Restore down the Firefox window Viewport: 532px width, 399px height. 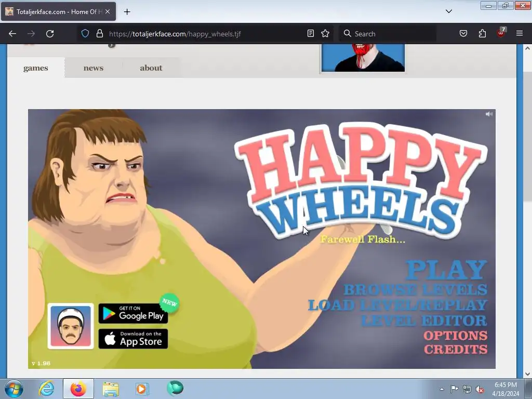click(506, 5)
